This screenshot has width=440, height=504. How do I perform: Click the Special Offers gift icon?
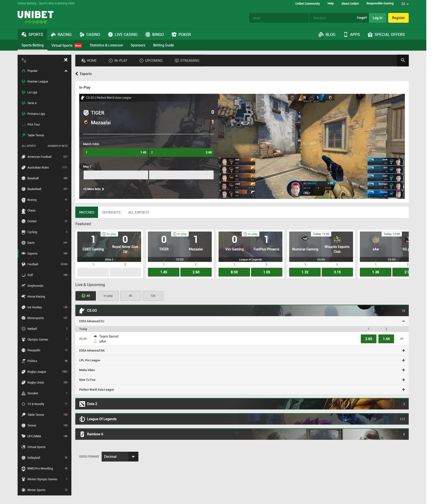point(370,34)
